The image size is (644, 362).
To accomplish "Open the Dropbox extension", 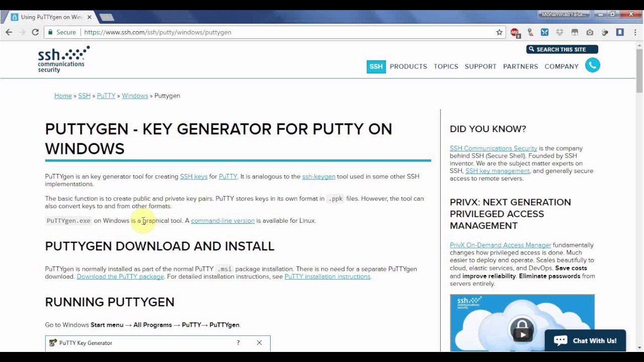I will point(559,32).
